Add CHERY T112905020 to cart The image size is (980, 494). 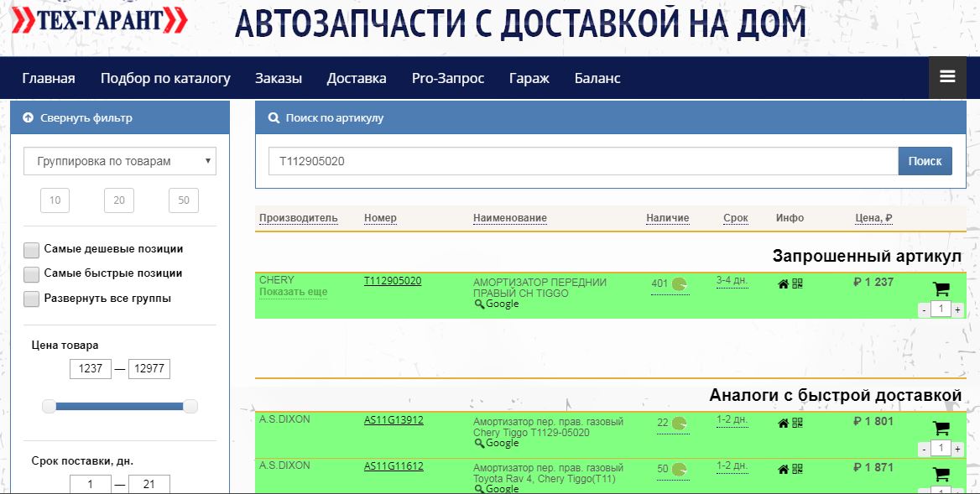[x=941, y=289]
